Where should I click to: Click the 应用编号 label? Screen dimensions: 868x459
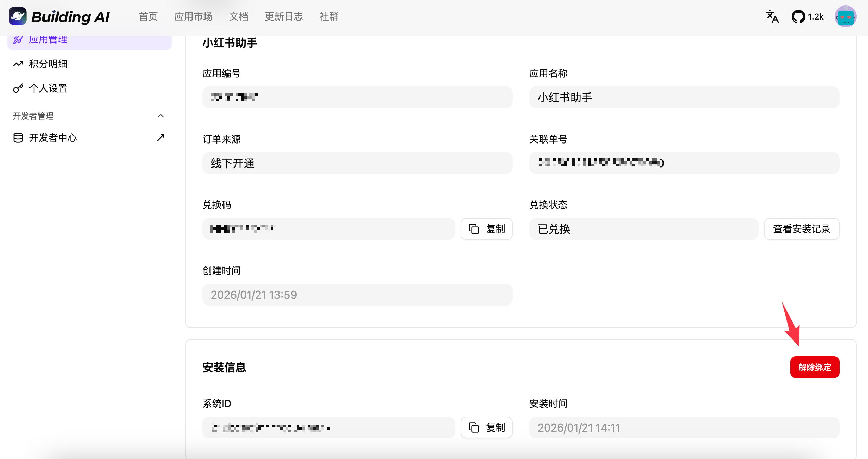(x=221, y=73)
